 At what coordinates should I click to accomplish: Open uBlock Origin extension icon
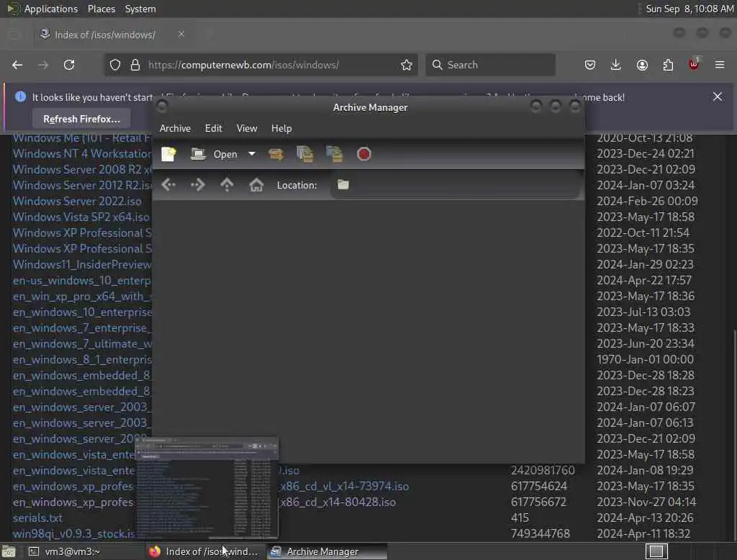(694, 64)
